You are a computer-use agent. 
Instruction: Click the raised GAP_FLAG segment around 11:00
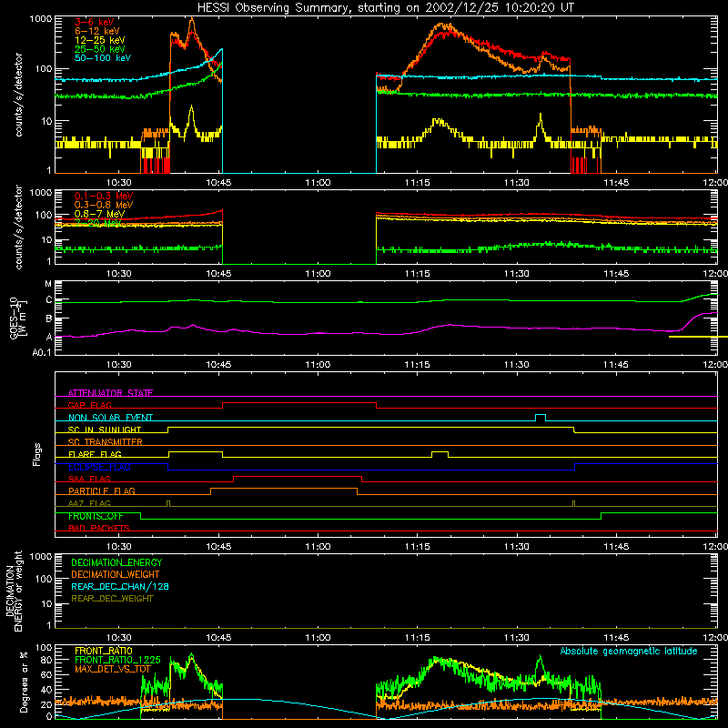pyautogui.click(x=299, y=403)
